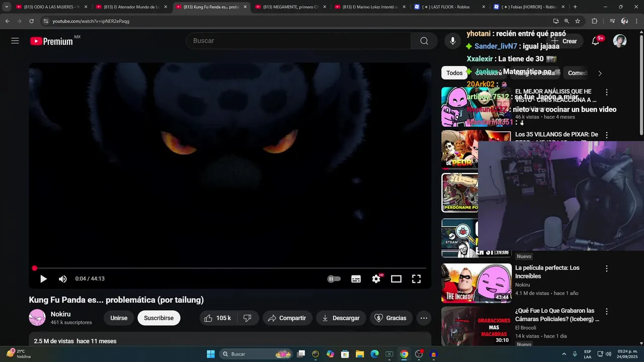Open options for Cámaras Policiales video
The image size is (644, 362).
click(x=607, y=312)
